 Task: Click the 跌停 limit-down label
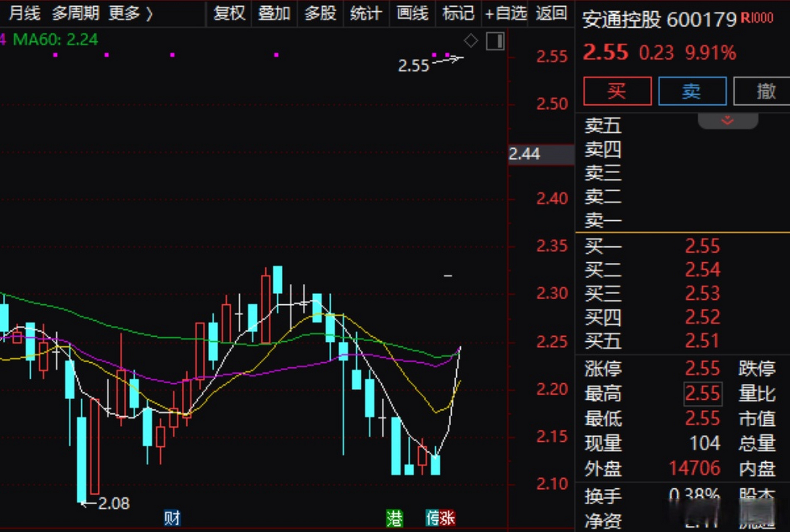(x=757, y=368)
